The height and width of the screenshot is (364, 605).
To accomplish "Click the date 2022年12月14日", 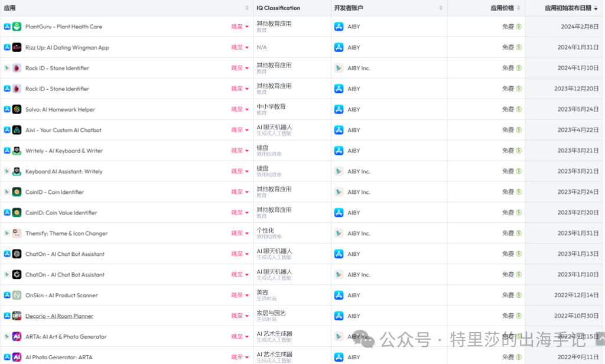I will pos(577,295).
